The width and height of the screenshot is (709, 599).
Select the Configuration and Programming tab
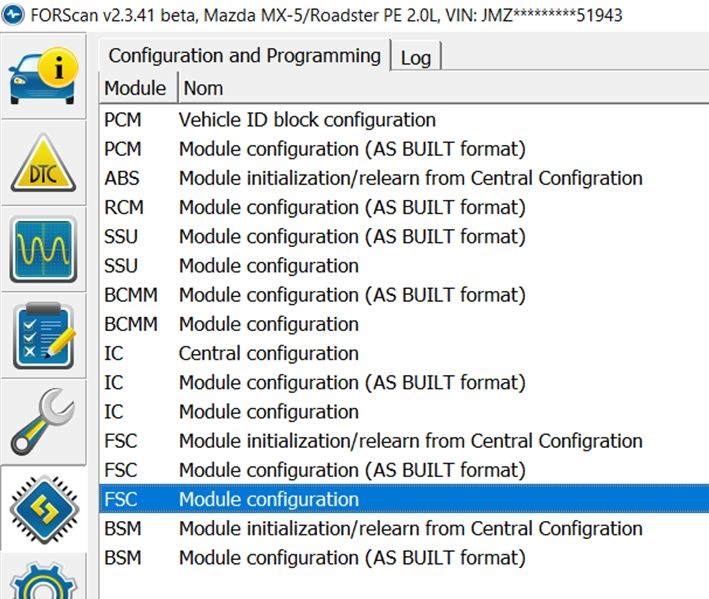pos(245,56)
